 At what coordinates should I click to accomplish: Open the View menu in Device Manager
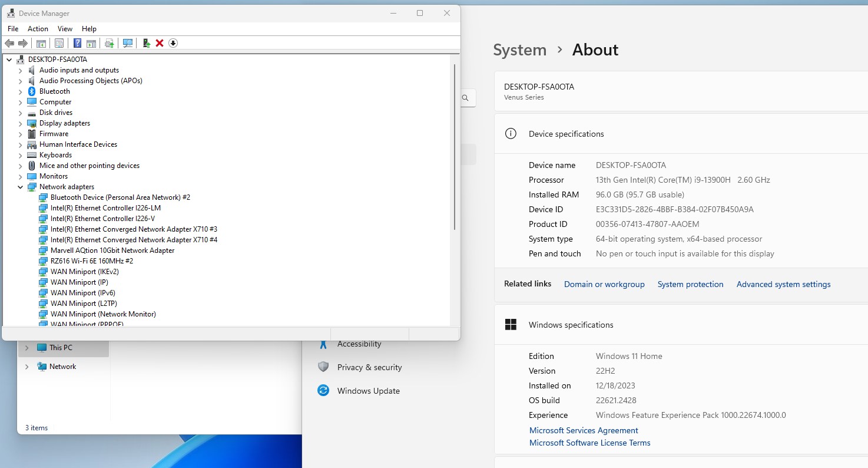pos(65,29)
